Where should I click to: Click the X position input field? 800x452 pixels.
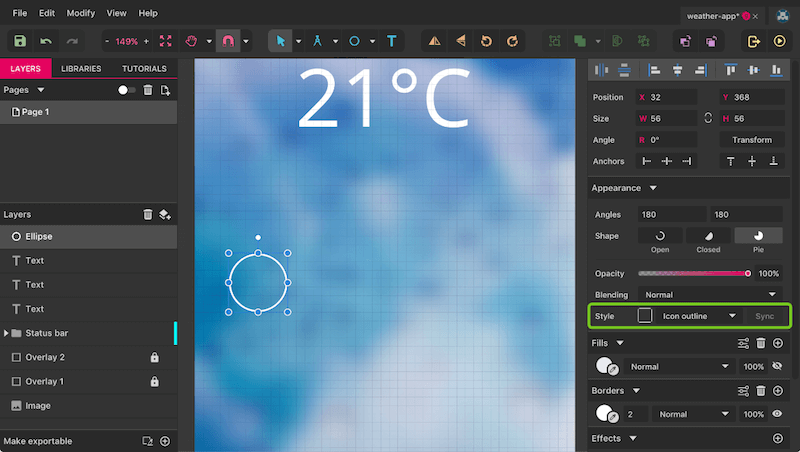[x=670, y=97]
